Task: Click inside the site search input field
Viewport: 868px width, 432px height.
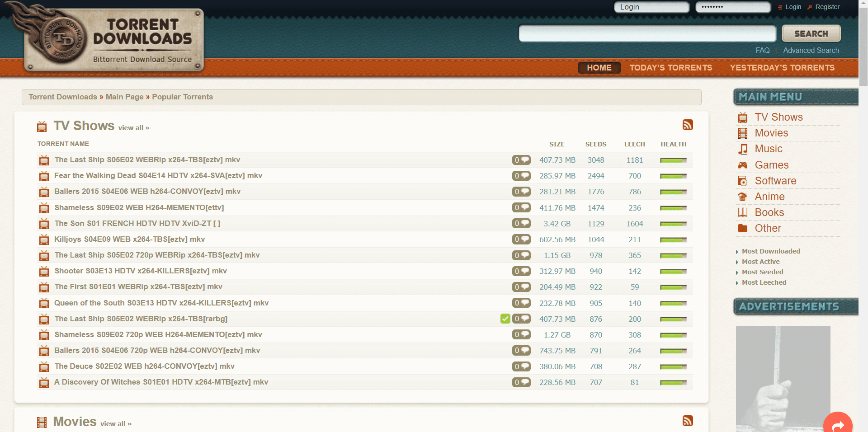Action: click(646, 33)
